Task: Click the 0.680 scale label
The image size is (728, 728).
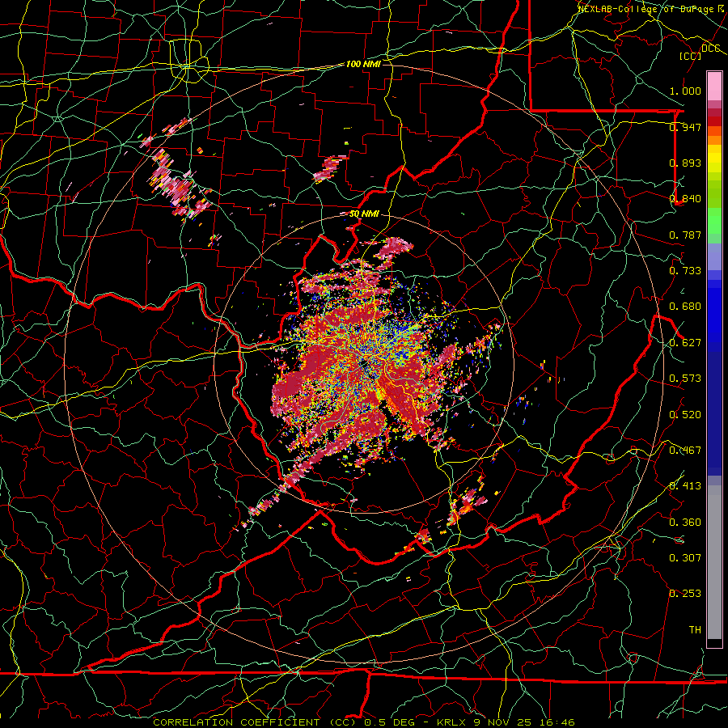Action: click(685, 307)
